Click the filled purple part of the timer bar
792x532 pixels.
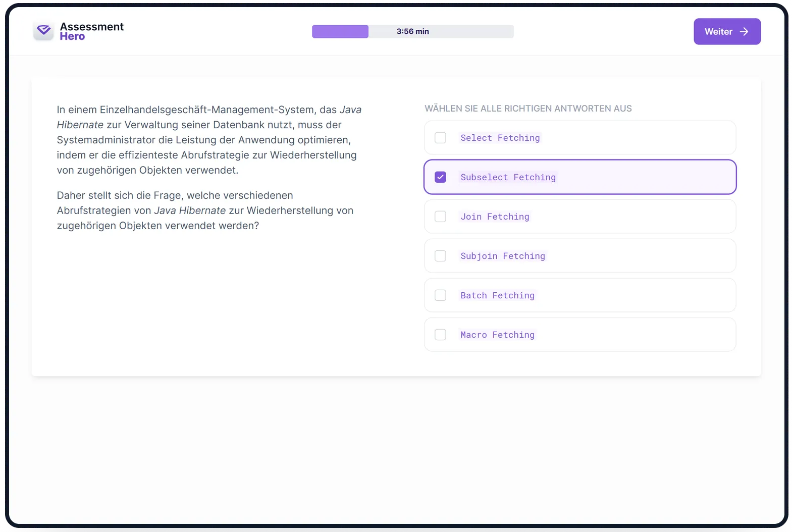click(340, 31)
